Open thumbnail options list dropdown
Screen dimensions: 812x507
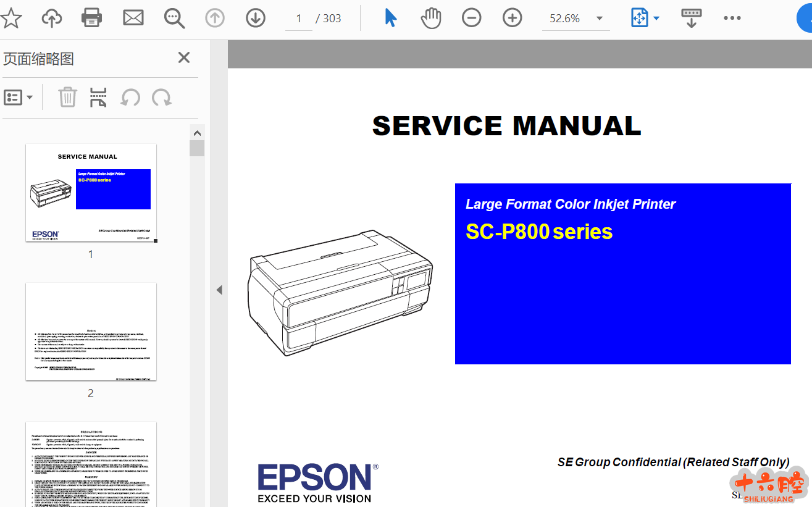(19, 98)
